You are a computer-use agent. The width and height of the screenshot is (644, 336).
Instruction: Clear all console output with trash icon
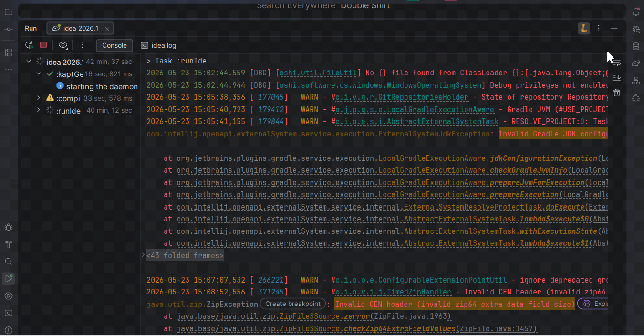coord(617,93)
